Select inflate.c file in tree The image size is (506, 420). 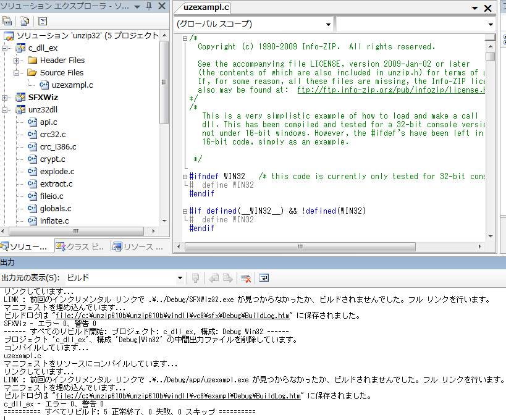(x=54, y=221)
